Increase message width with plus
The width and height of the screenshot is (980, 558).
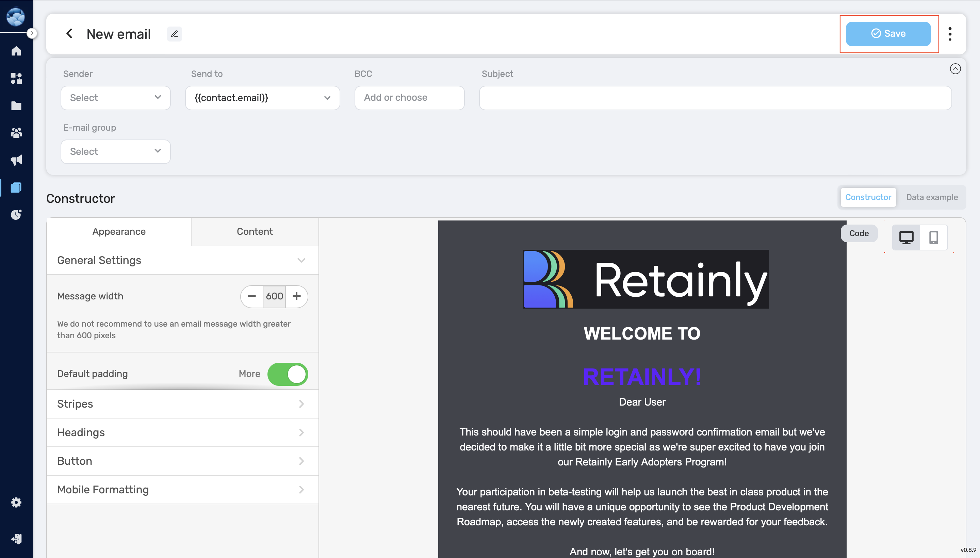point(297,296)
